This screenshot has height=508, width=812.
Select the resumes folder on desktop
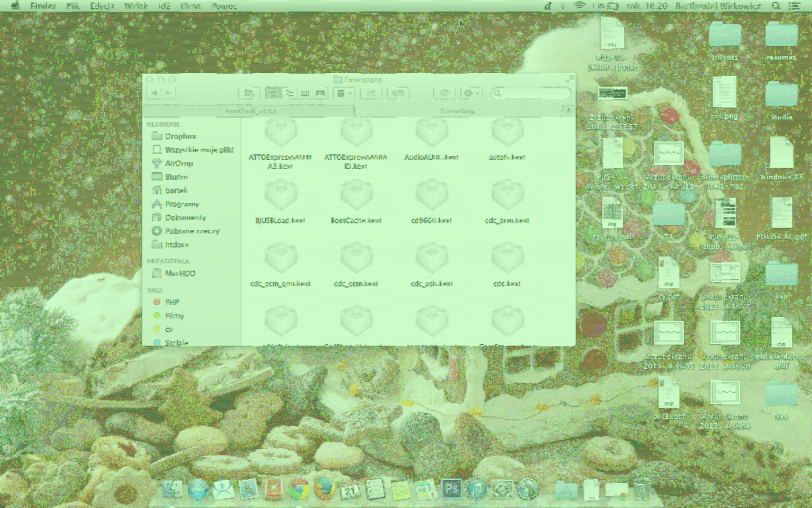click(781, 35)
